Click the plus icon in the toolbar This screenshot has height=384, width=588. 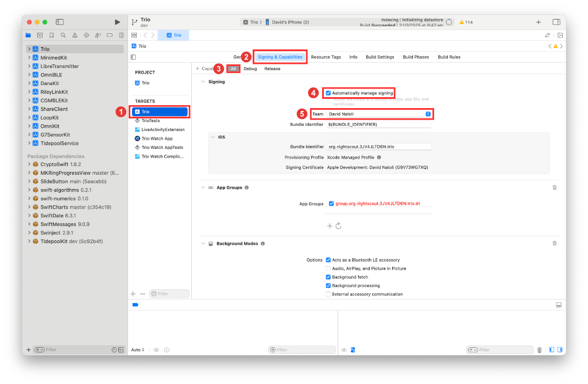[538, 22]
